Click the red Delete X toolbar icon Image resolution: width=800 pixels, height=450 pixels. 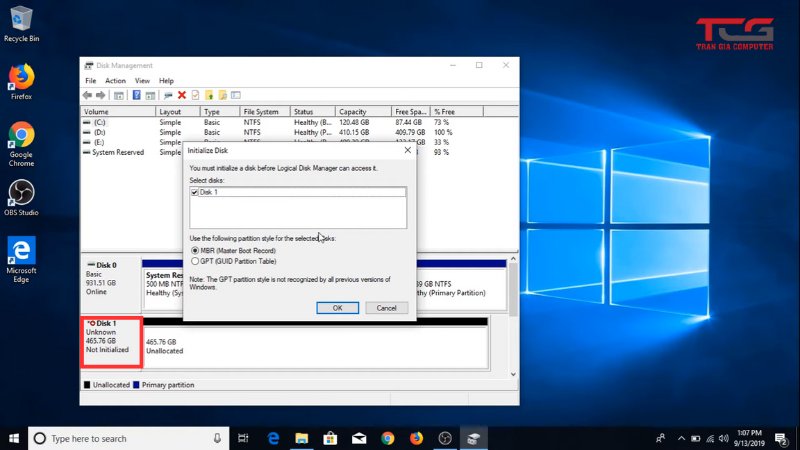pos(181,95)
